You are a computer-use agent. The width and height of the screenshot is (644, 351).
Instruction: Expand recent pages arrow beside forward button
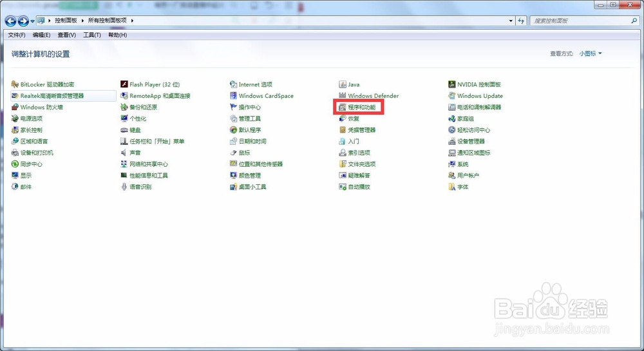(x=32, y=21)
